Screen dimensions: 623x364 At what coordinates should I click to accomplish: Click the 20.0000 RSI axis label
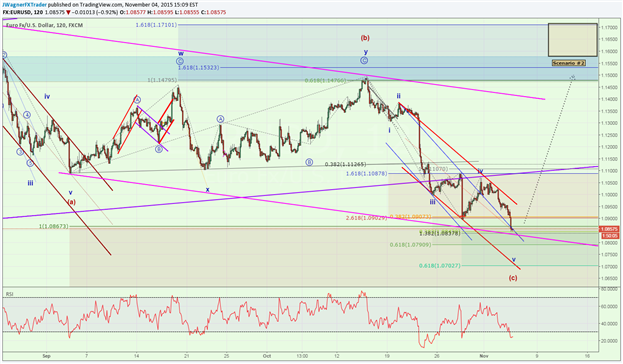(x=609, y=341)
